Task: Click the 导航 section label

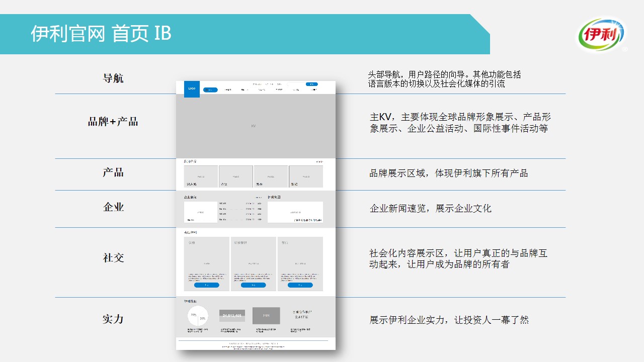Action: pyautogui.click(x=113, y=78)
